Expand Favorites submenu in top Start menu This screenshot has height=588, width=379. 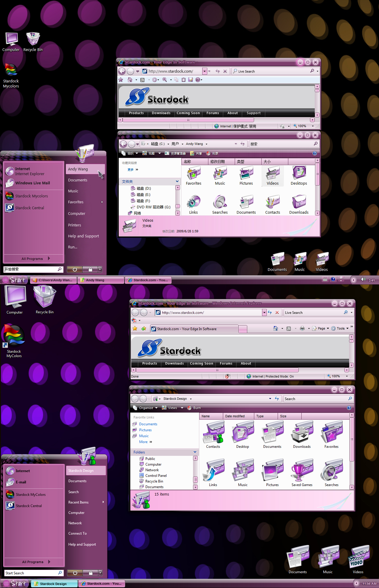coord(102,202)
